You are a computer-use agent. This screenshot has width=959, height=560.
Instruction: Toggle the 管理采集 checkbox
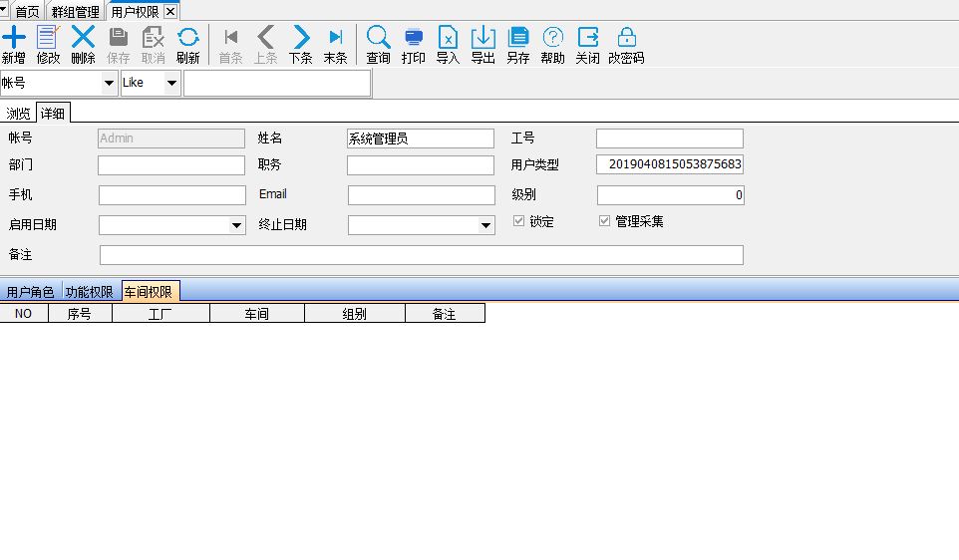pos(604,220)
